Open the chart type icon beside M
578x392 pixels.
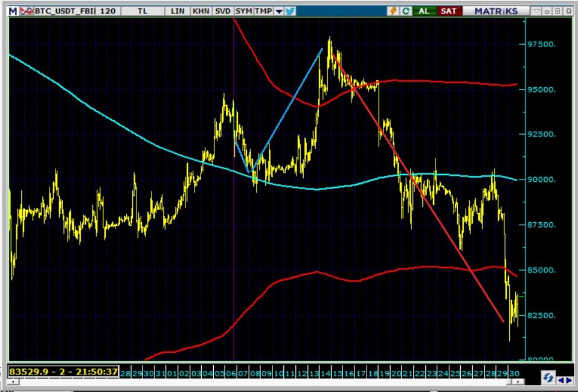pyautogui.click(x=25, y=11)
